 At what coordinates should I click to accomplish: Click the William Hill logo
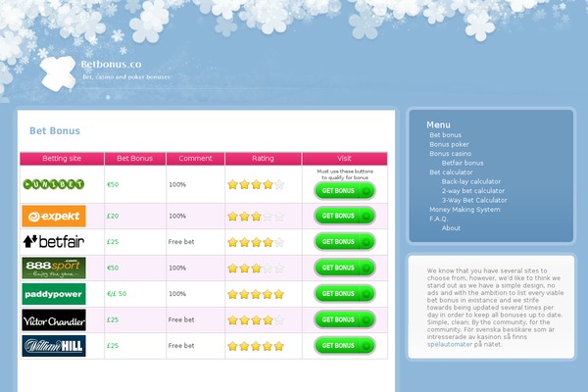pos(54,346)
